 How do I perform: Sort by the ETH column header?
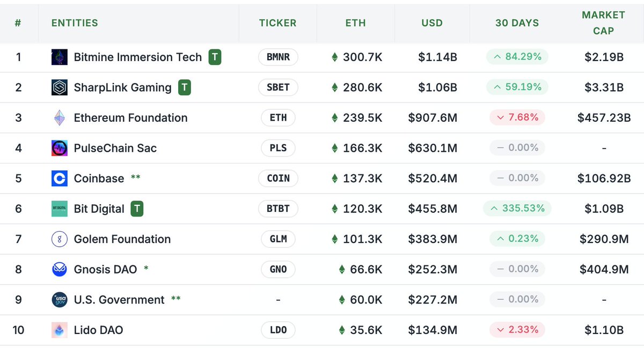355,23
